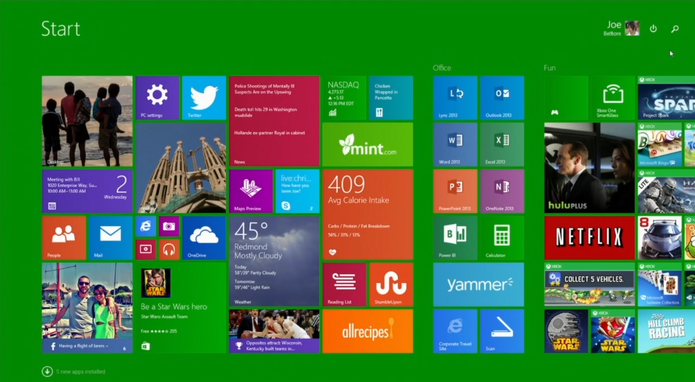Viewport: 695px width, 382px height.
Task: Open the Yammer tile
Action: pos(479,285)
